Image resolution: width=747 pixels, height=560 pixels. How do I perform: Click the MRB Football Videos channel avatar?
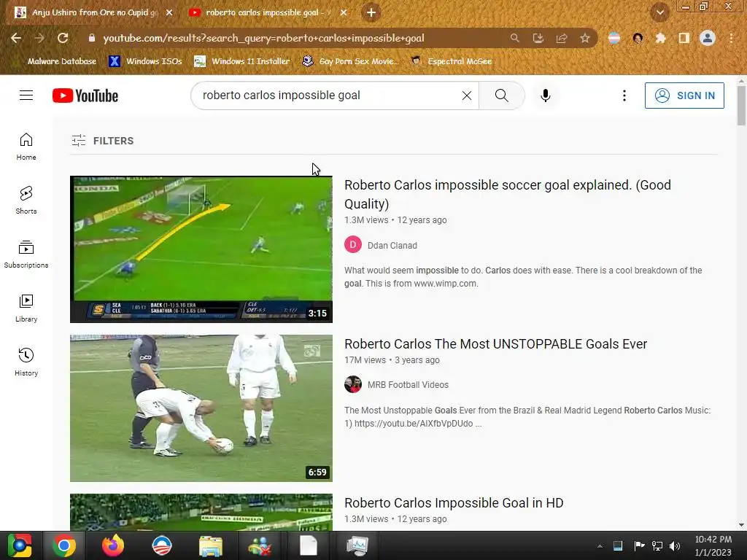[x=352, y=384]
